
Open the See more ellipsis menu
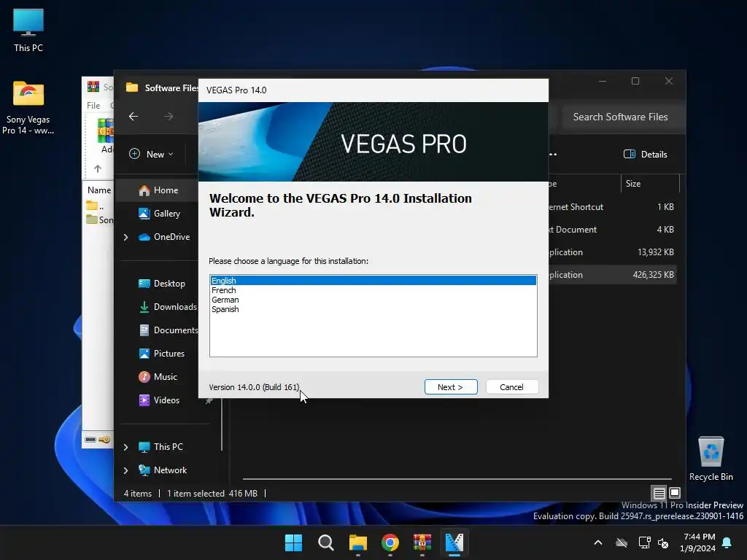point(553,155)
